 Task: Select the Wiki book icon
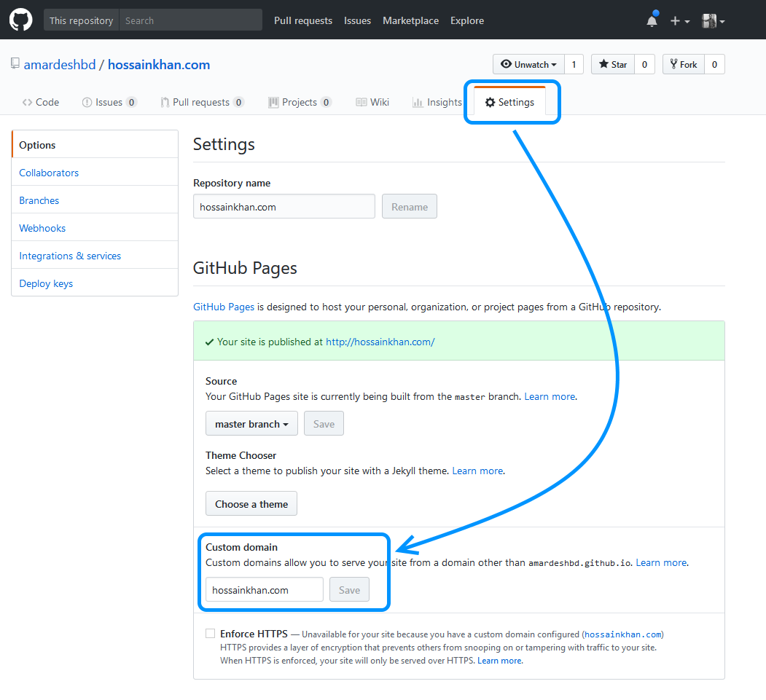pos(361,102)
